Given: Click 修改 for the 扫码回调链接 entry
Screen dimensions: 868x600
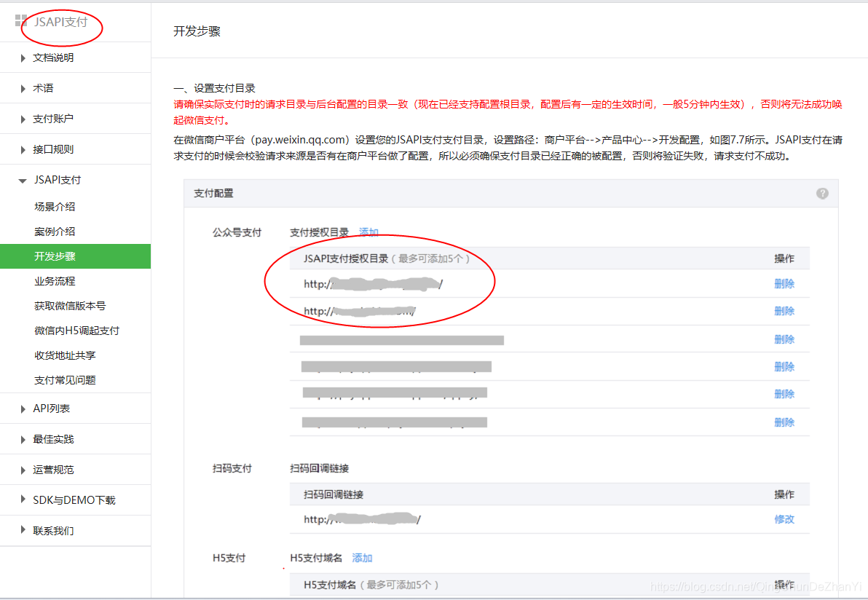Looking at the screenshot, I should [784, 519].
